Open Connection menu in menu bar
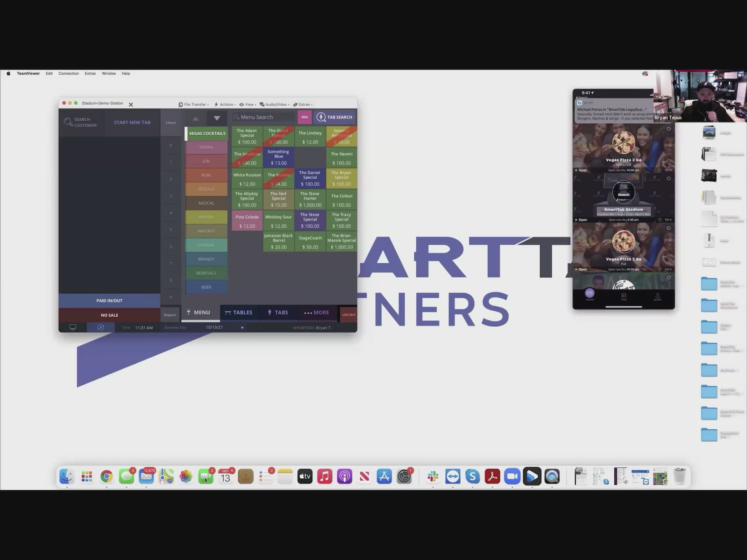Viewport: 747px width, 560px height. coord(68,73)
